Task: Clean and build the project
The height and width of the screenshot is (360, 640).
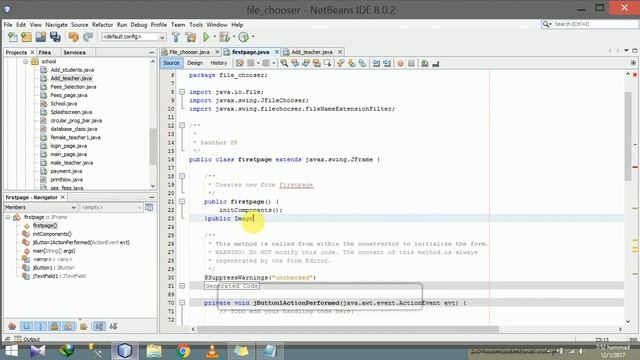Action: (x=191, y=37)
